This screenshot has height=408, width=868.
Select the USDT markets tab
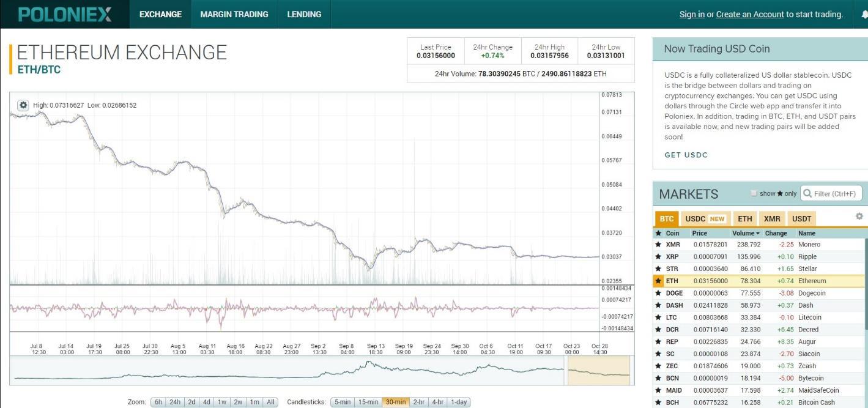tap(801, 218)
